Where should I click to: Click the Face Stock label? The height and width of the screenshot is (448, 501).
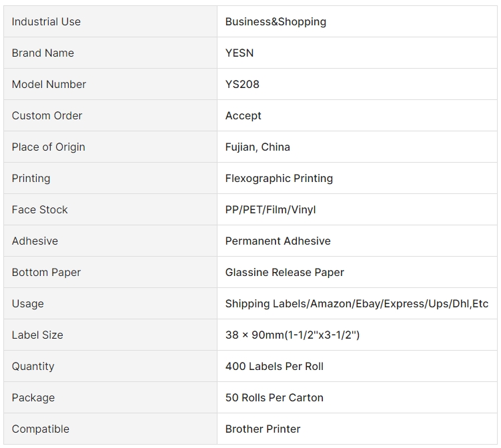(40, 210)
